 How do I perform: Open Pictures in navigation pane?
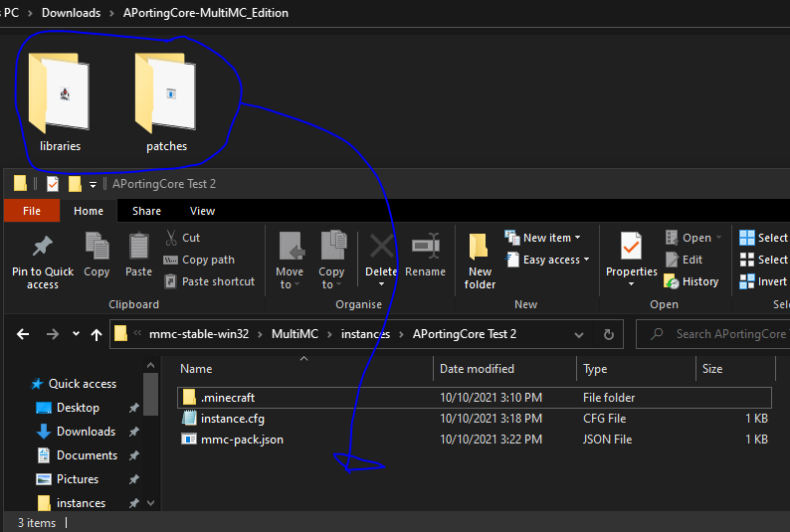click(68, 479)
